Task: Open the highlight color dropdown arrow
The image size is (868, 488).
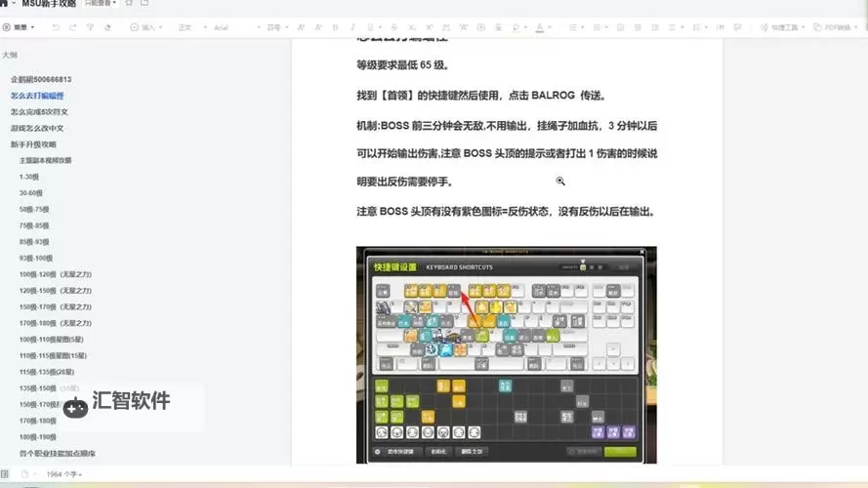Action: pyautogui.click(x=526, y=27)
